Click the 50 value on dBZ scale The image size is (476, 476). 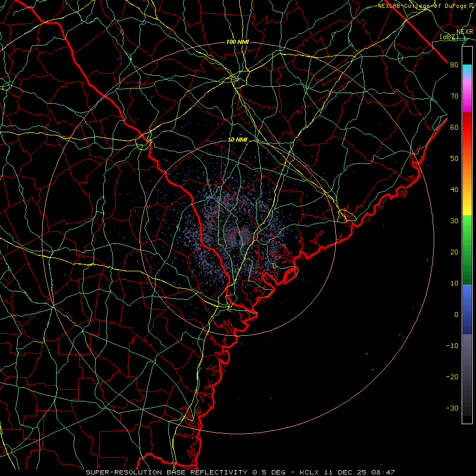tap(454, 159)
